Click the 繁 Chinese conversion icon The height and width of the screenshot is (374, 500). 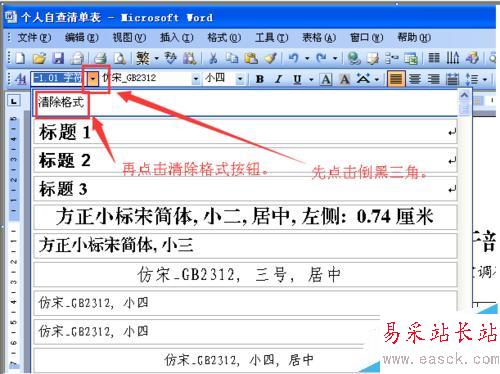[x=143, y=58]
